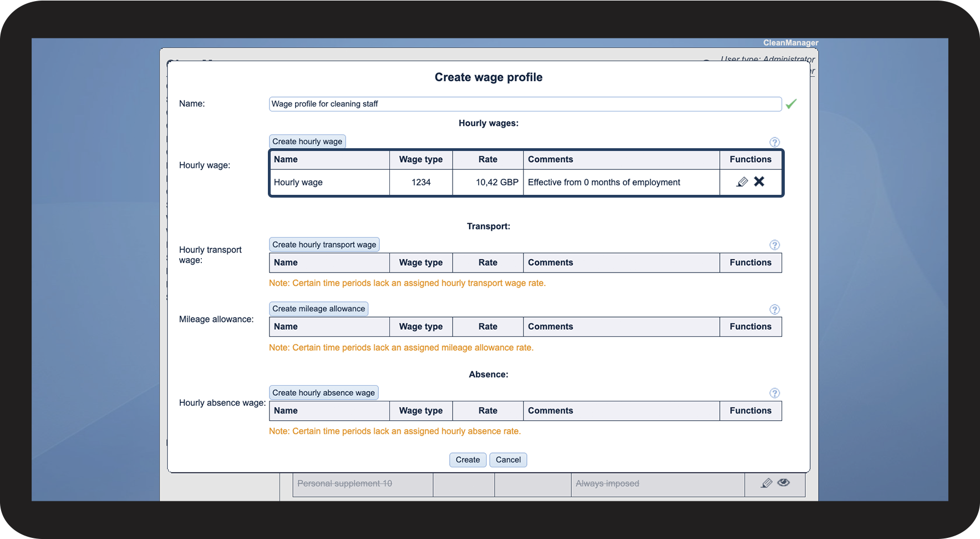Click the Create hourly wage button
The image size is (980, 539).
[x=307, y=142]
